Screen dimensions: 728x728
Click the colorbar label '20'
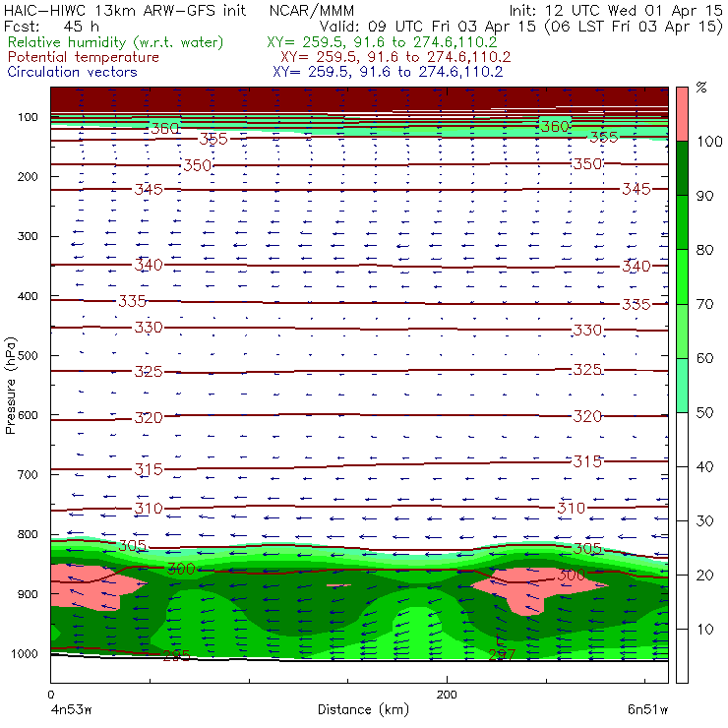tap(704, 576)
